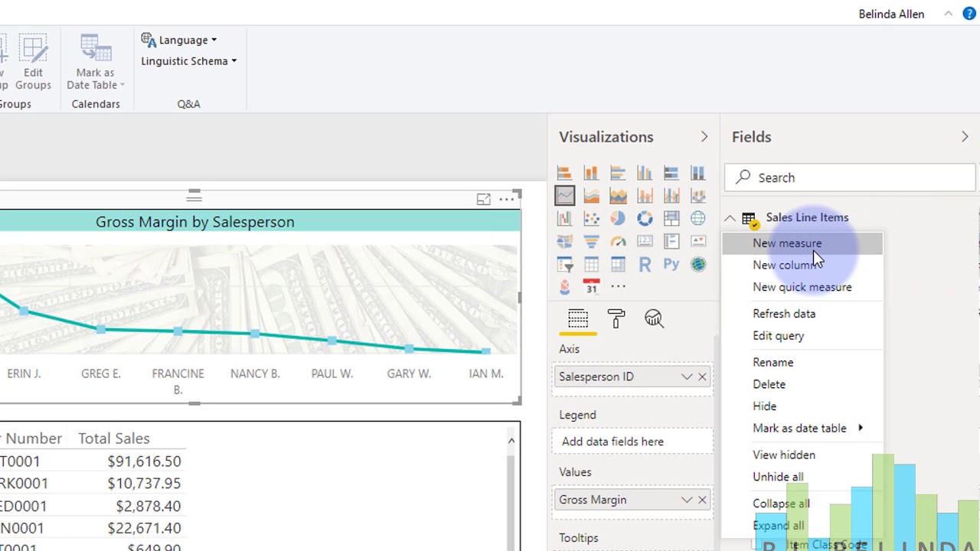
Task: Collapse the Visualizations pane
Action: pyautogui.click(x=704, y=137)
